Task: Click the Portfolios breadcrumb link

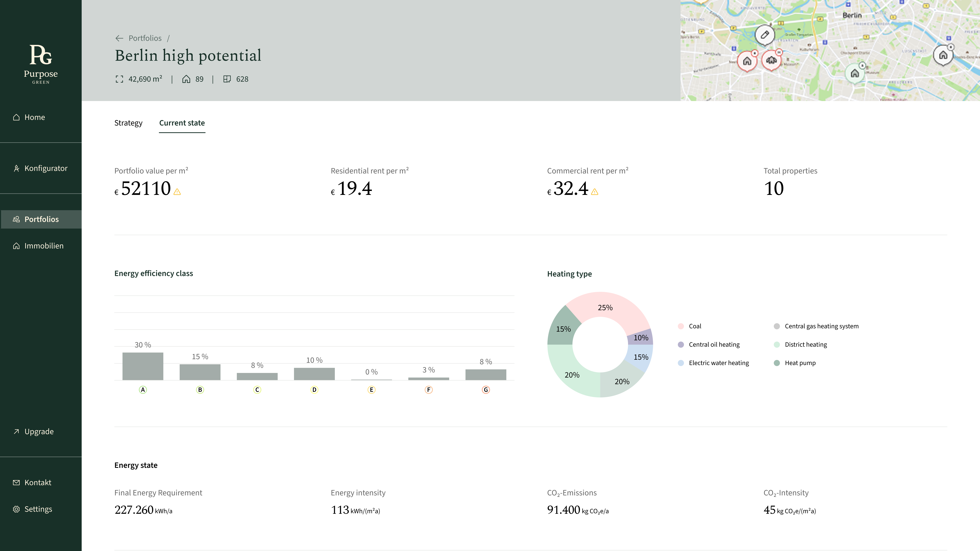Action: coord(145,38)
